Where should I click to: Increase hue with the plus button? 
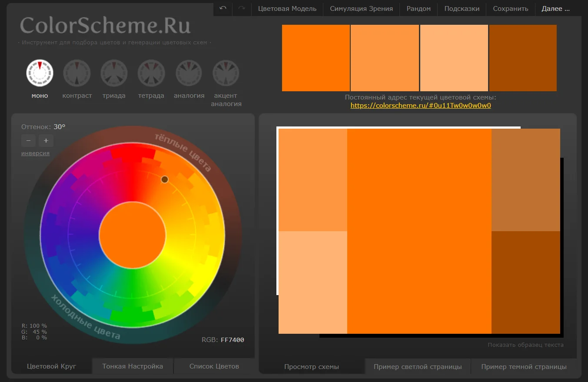(46, 140)
